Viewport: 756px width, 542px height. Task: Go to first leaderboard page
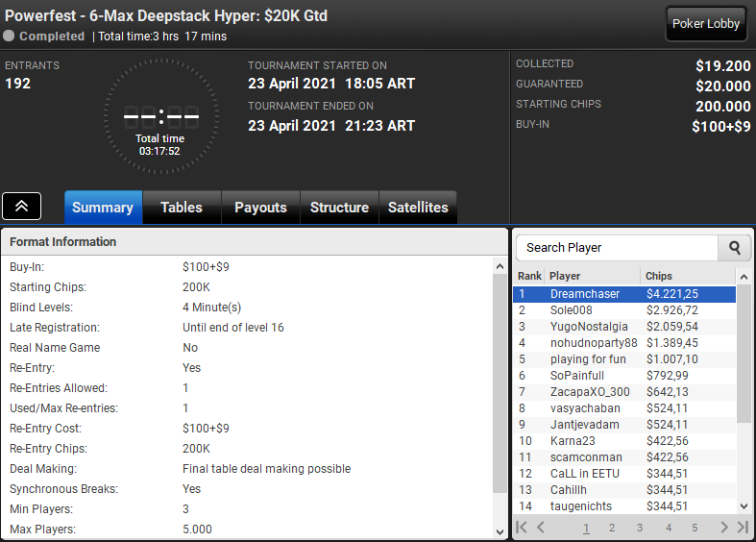(522, 527)
